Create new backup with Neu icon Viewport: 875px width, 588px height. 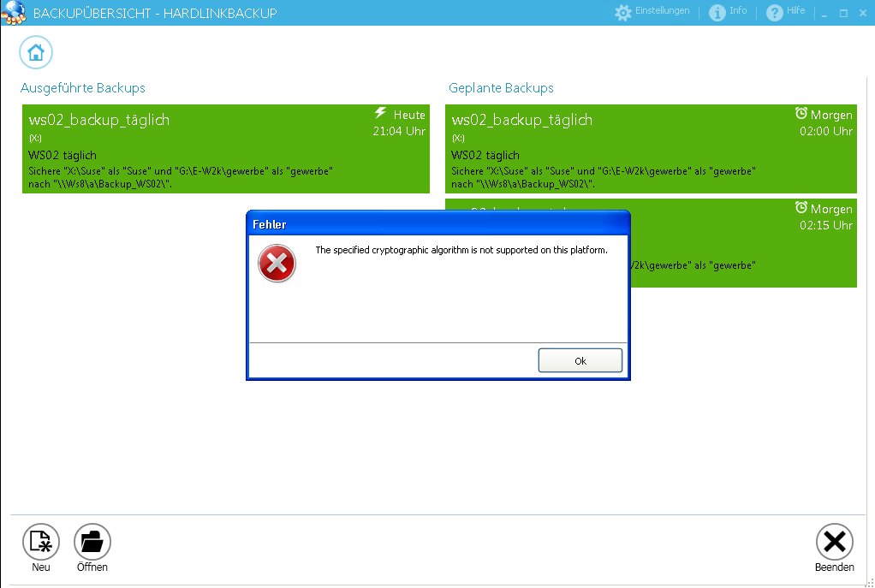pyautogui.click(x=41, y=542)
